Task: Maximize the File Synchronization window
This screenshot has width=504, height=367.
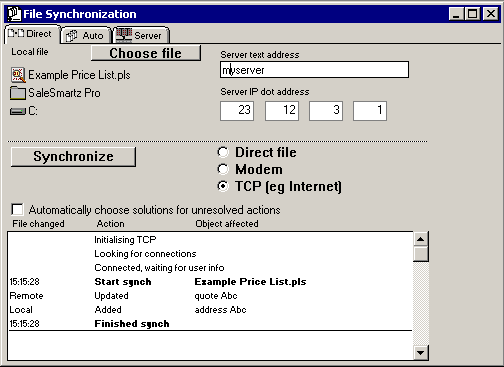Action: tap(472, 14)
